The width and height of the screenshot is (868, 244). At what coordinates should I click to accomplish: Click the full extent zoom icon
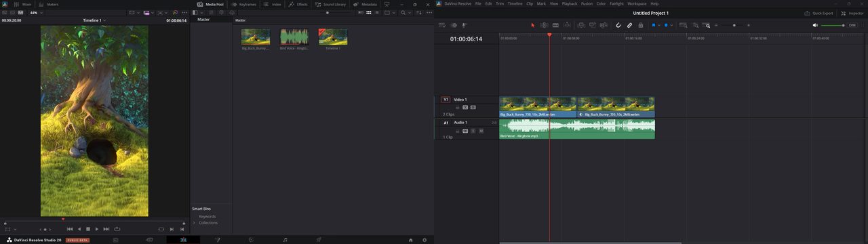684,25
